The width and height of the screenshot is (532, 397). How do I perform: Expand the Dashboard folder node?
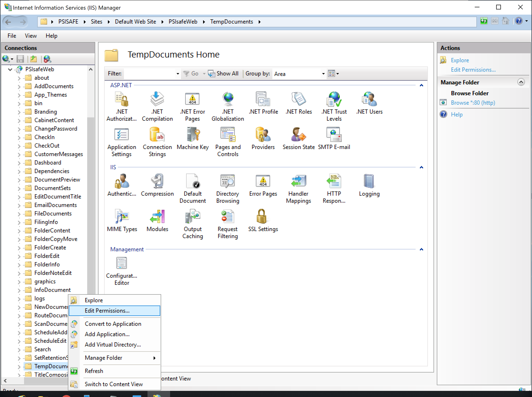(x=19, y=163)
